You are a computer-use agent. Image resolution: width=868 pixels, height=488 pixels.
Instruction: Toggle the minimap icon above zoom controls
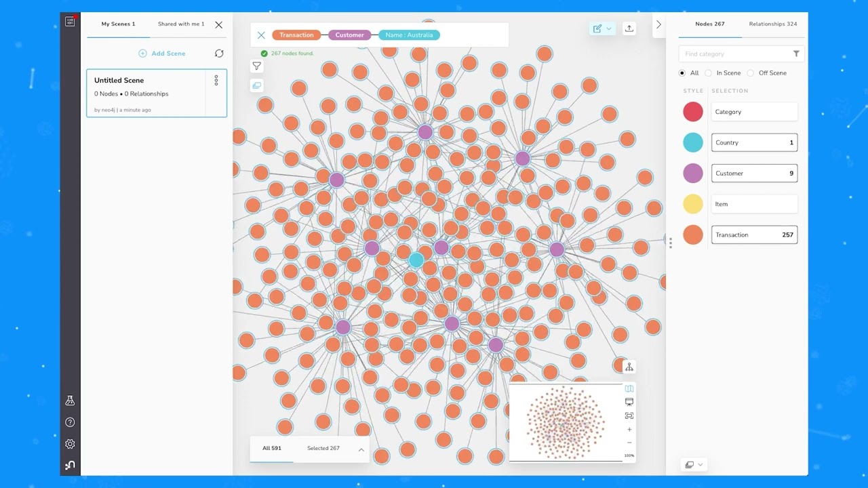coord(629,388)
